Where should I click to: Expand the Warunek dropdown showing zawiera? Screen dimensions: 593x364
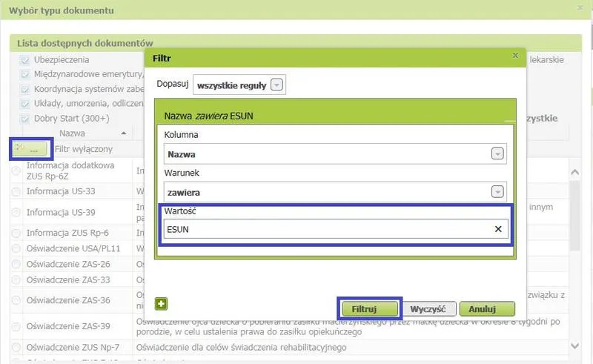coord(497,192)
